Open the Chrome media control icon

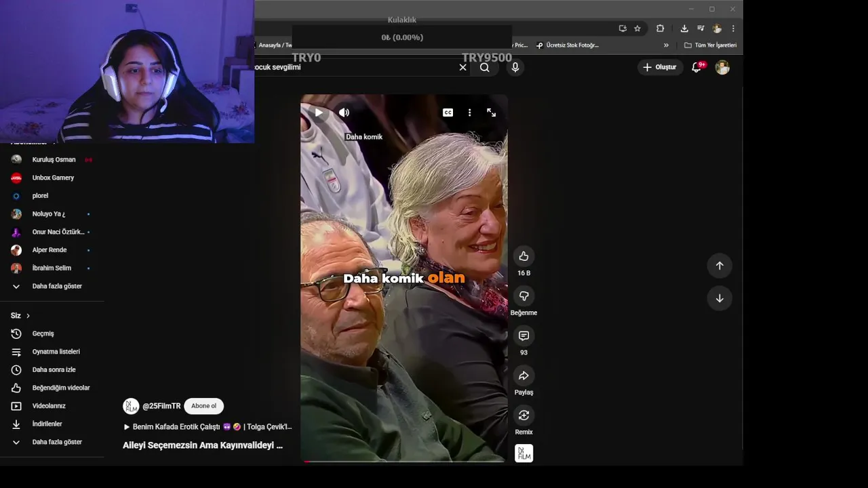point(701,28)
